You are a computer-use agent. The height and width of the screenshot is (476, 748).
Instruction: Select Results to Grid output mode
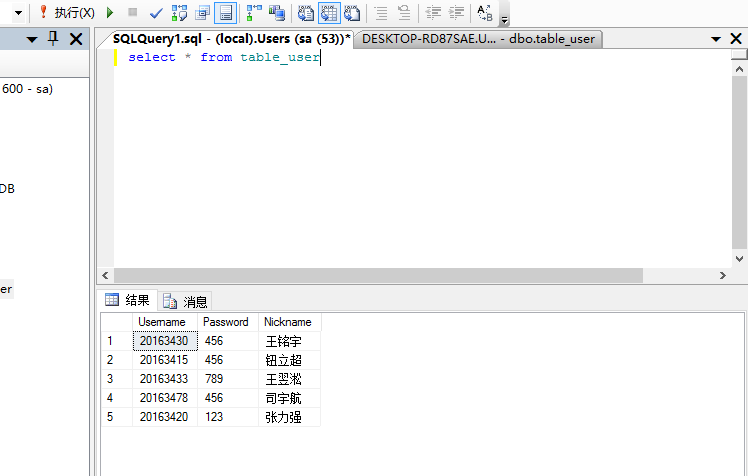(329, 13)
